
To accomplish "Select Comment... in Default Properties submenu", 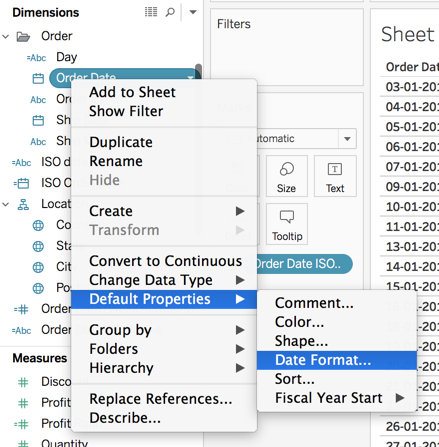I will pyautogui.click(x=337, y=303).
